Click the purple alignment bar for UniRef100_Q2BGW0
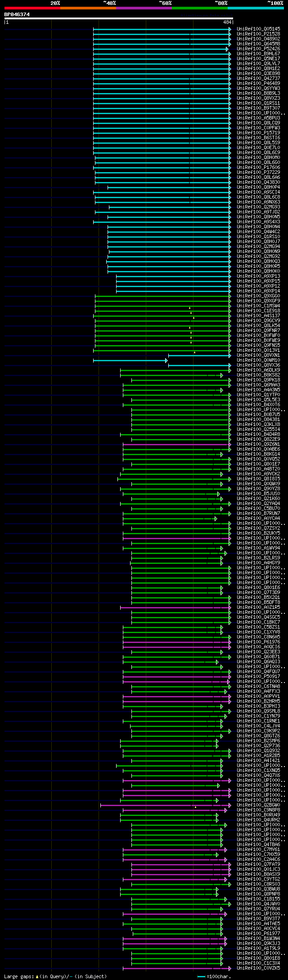288x980 pixels. pos(166,805)
